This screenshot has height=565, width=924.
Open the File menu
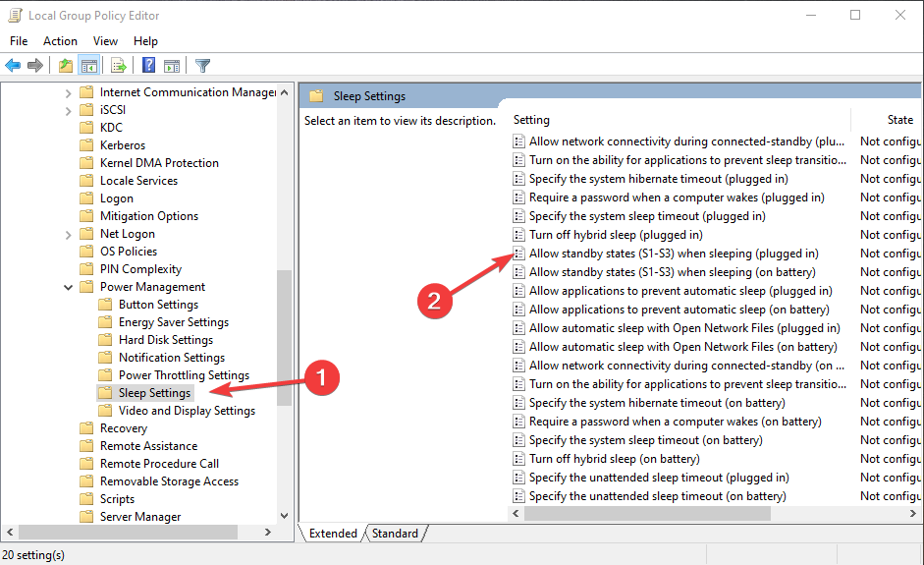click(19, 40)
